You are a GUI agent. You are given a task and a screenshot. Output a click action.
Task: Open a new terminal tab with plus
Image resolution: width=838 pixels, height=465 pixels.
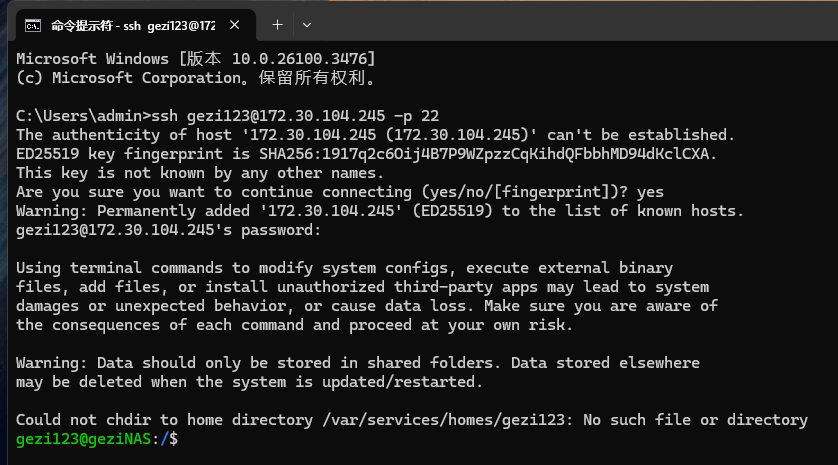tap(277, 25)
